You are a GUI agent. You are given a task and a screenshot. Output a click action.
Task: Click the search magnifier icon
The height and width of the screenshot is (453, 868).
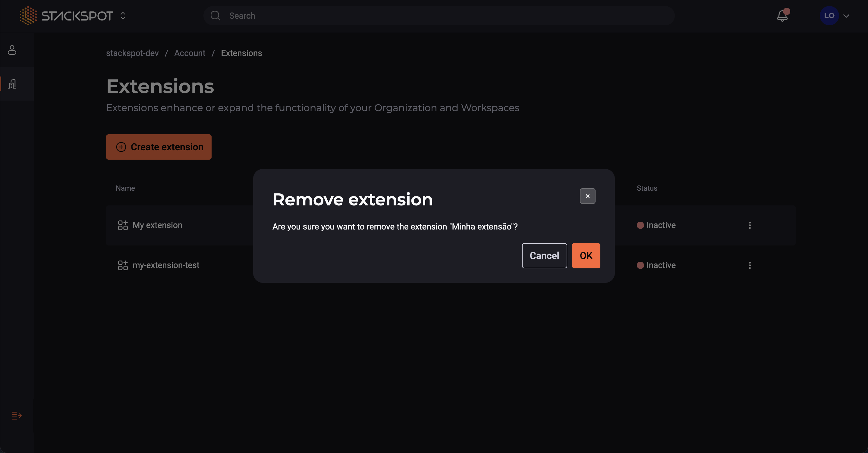point(215,15)
